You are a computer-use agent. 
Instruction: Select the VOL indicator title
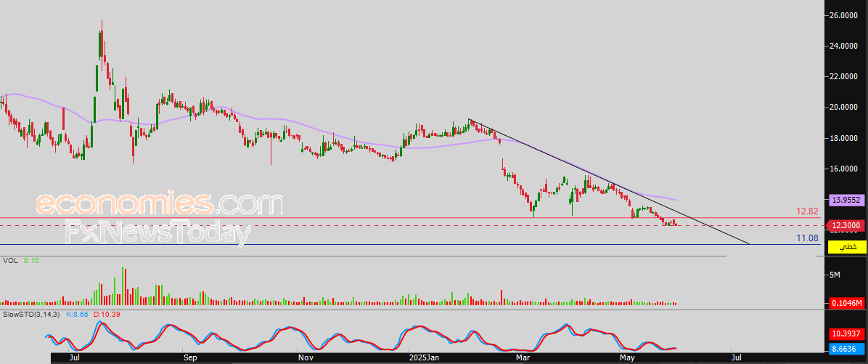pos(10,260)
